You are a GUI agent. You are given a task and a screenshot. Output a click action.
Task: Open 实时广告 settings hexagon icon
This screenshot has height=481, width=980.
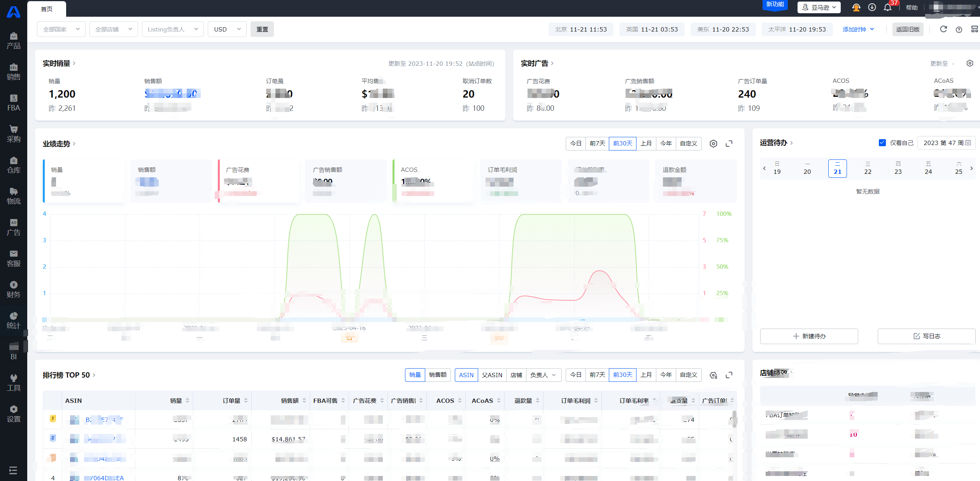point(969,63)
